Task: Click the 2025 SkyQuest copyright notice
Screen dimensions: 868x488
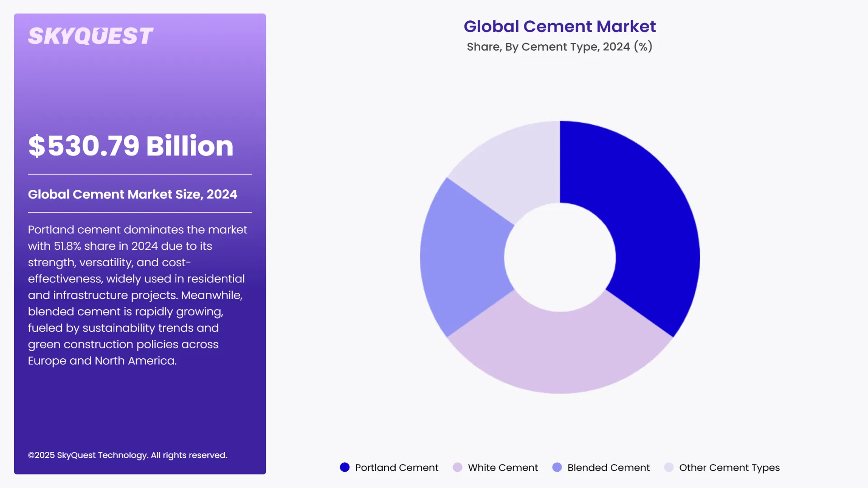Action: tap(128, 455)
